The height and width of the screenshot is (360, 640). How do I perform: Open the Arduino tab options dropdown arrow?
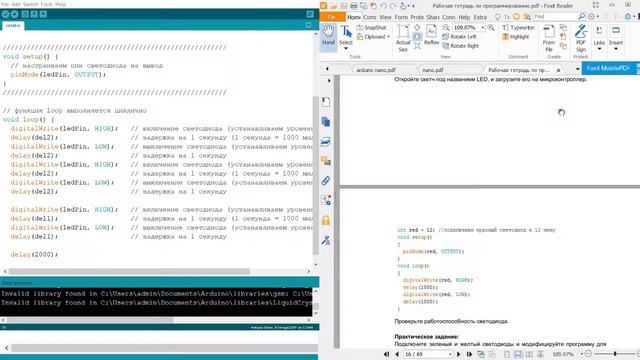[x=309, y=25]
